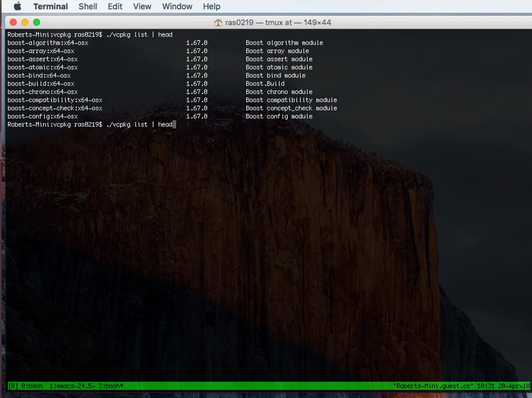Close the terminal window with red button
Screen dimensions: 532x398
[x=13, y=22]
